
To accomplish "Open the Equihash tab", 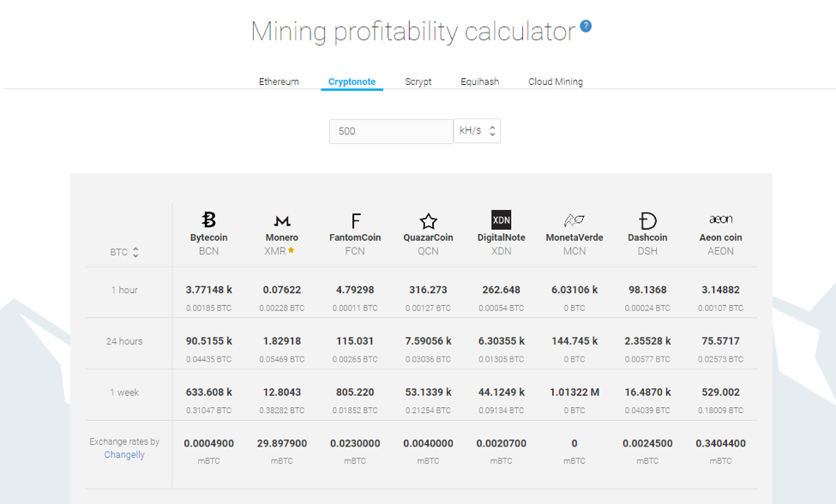I will pos(480,81).
